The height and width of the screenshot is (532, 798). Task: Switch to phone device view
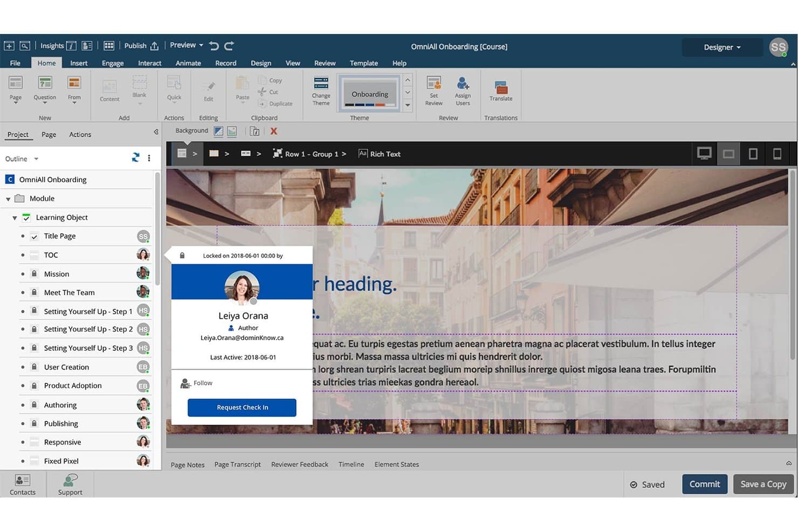(777, 154)
